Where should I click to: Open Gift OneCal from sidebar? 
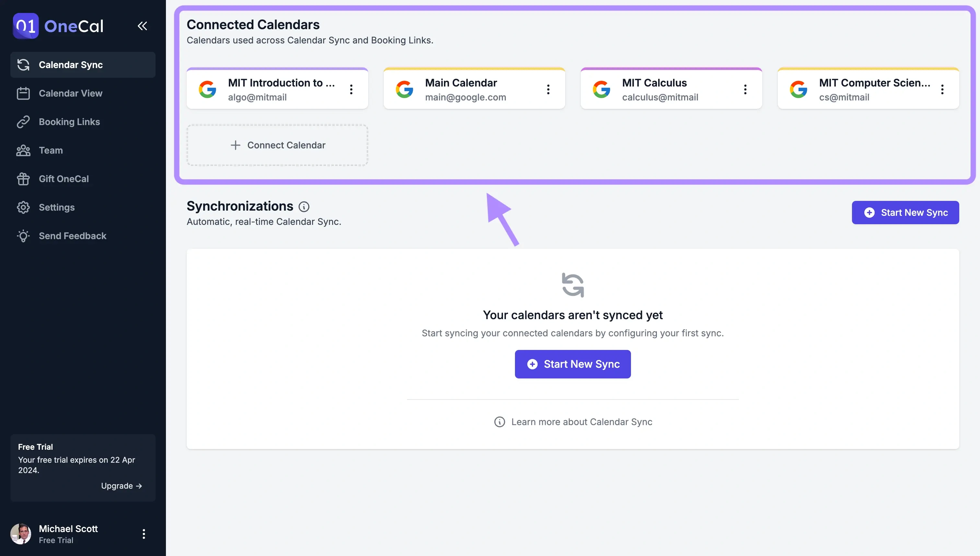(x=64, y=179)
